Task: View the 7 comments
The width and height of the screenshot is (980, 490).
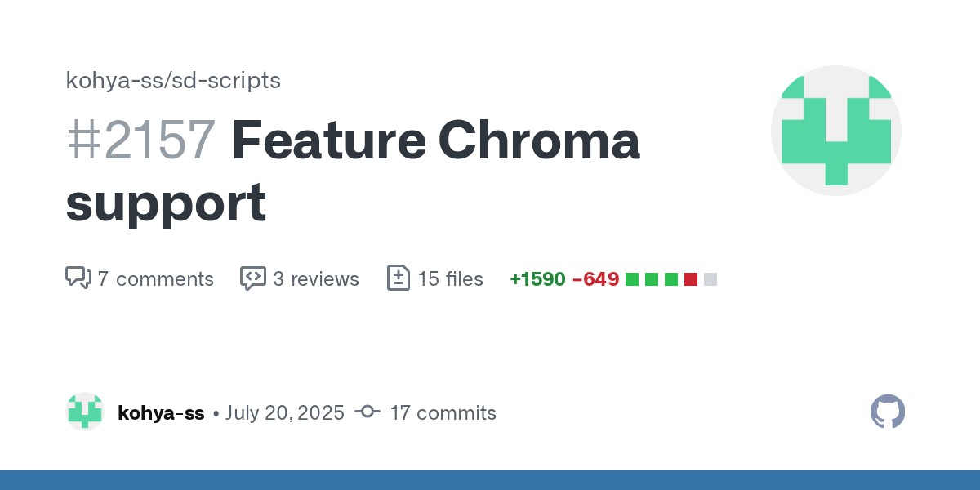Action: tap(155, 279)
